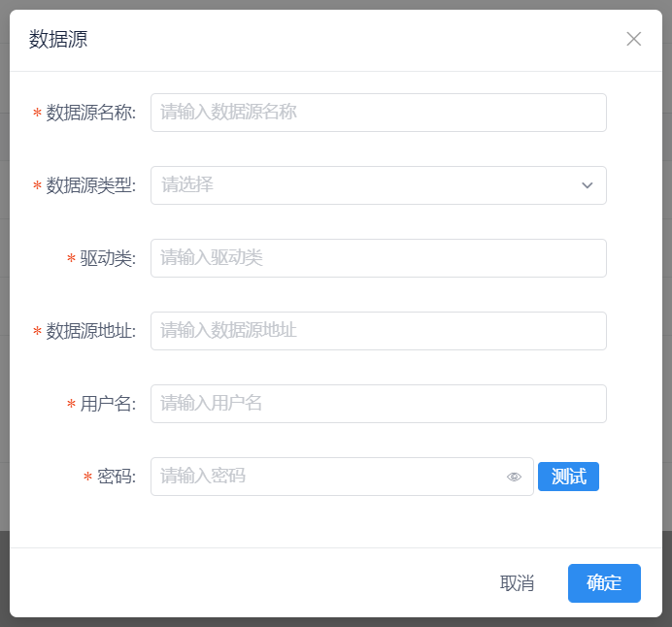Expand the 数据源类型 chevron arrow

tap(587, 185)
